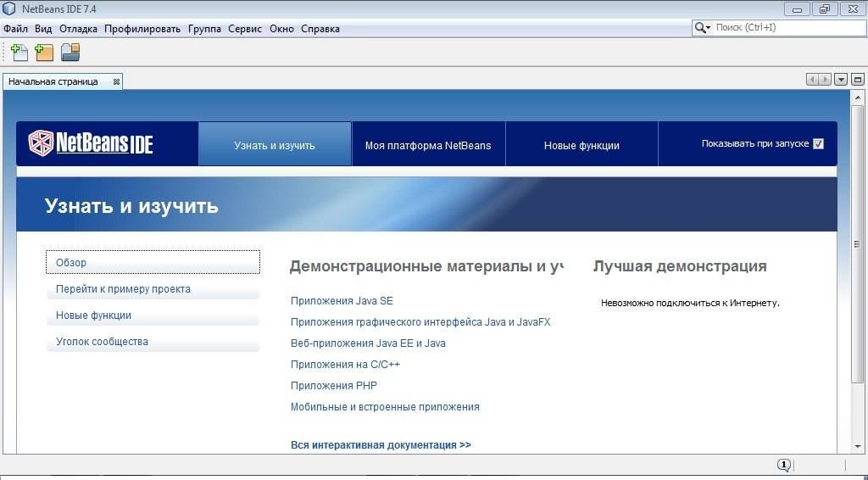Click the NetBeans IDE logo
The width and height of the screenshot is (868, 480).
tap(91, 142)
